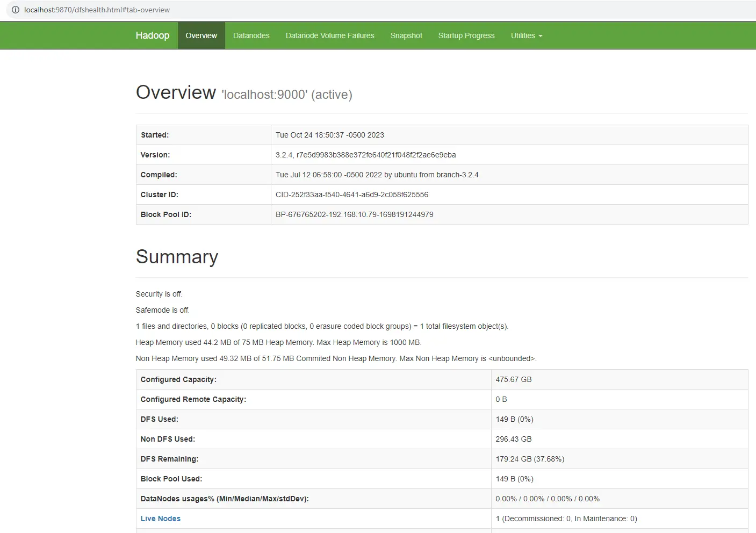756x533 pixels.
Task: Click the Non Heap Memory used line
Action: pyautogui.click(x=336, y=358)
